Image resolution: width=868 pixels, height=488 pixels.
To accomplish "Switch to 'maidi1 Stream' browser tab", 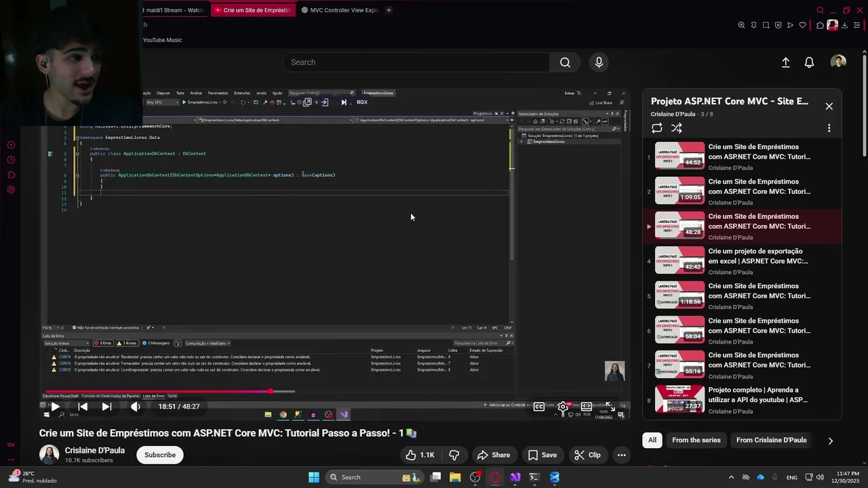I will pyautogui.click(x=174, y=10).
